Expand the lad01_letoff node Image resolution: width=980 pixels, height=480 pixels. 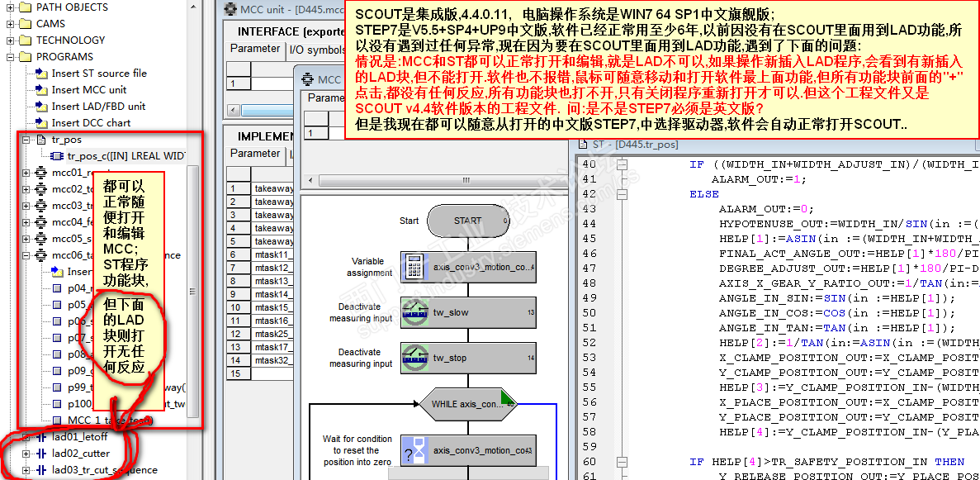tap(26, 437)
